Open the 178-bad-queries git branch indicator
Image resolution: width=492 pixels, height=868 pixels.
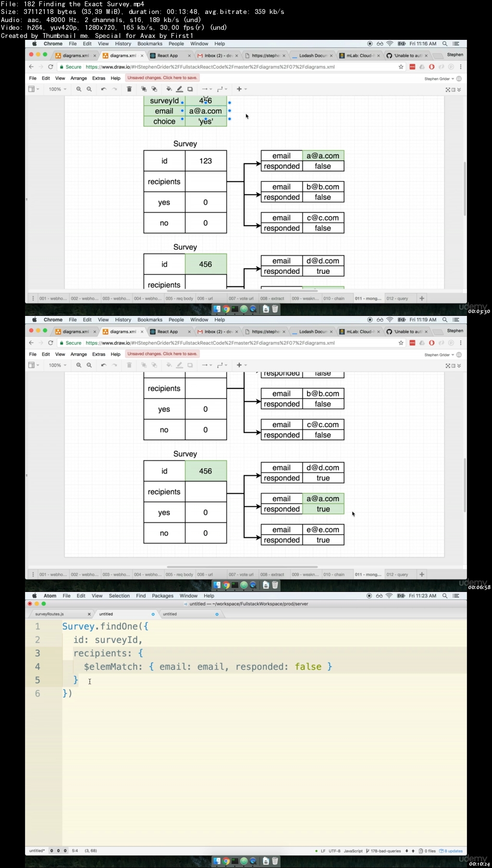[x=383, y=851]
